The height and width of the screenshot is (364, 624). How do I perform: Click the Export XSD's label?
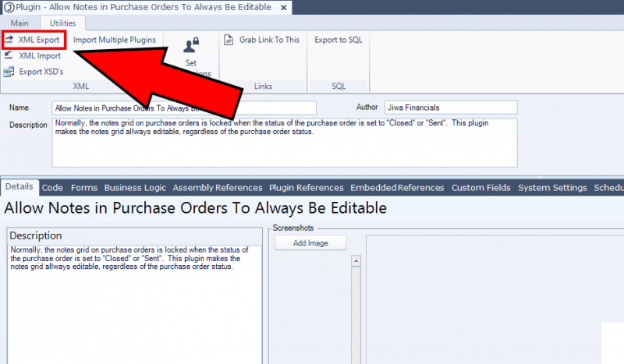pyautogui.click(x=41, y=72)
